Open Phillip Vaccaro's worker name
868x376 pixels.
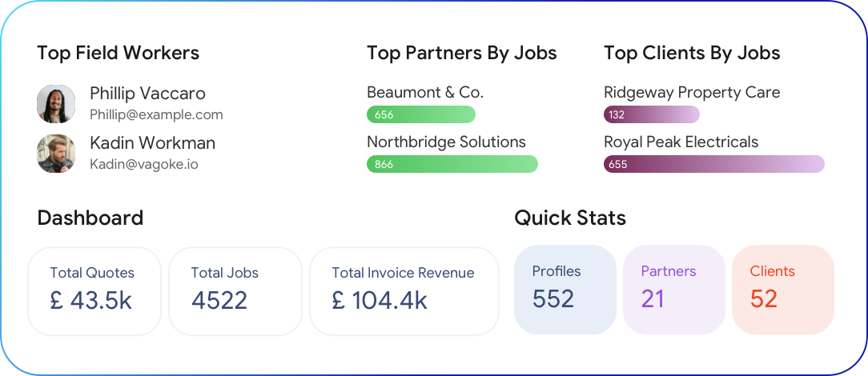click(147, 94)
